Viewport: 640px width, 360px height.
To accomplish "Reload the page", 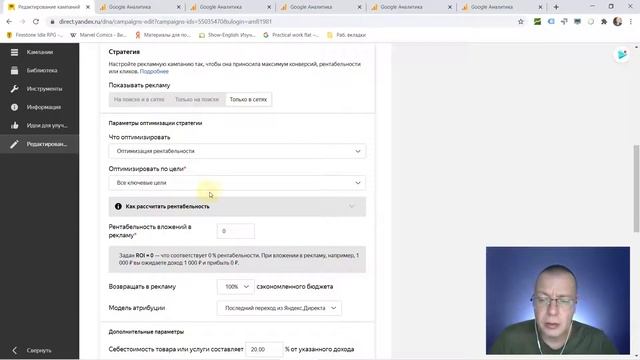I will coord(36,22).
